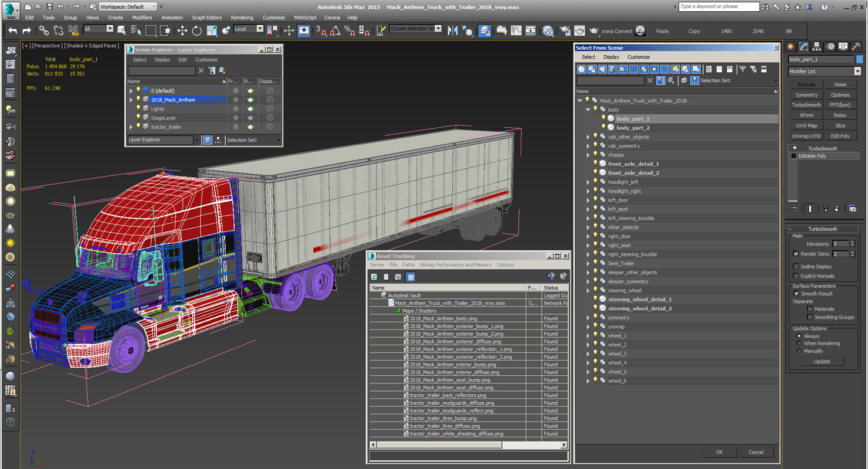Screen dimensions: 868x469
Task: Toggle Display Geometry filter in Select From Scene
Action: (581, 69)
